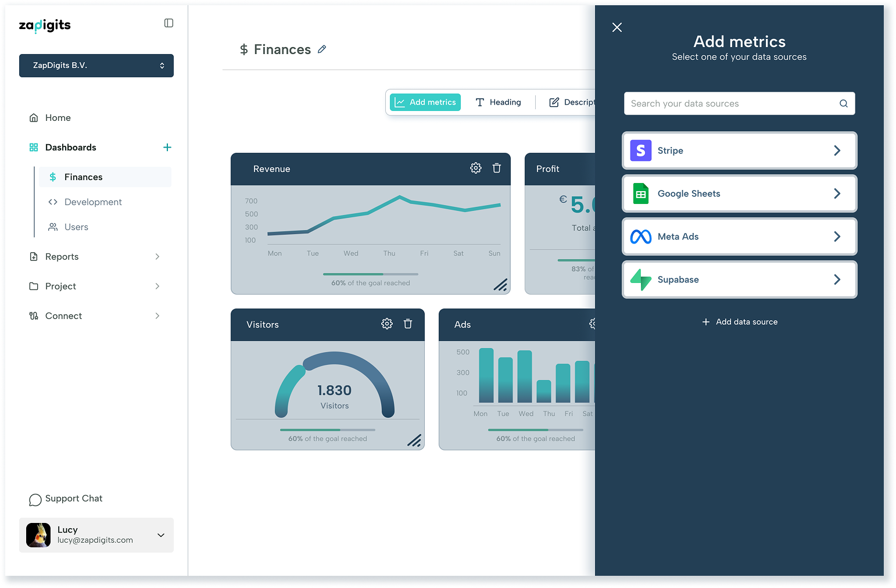Toggle the sidebar collapse icon
896x588 pixels.
click(x=169, y=23)
